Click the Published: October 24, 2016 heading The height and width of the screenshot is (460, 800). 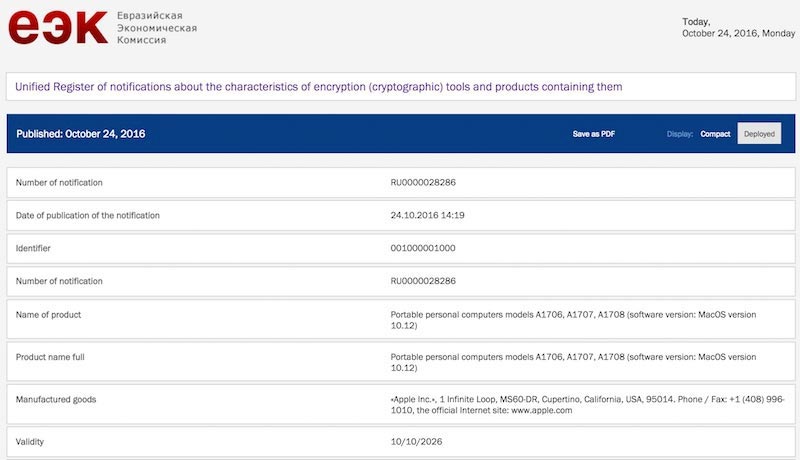(x=81, y=134)
